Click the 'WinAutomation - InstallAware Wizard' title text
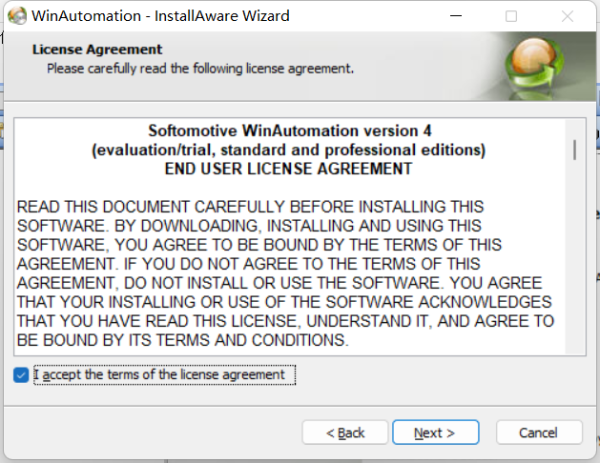The image size is (600, 463). [x=160, y=16]
